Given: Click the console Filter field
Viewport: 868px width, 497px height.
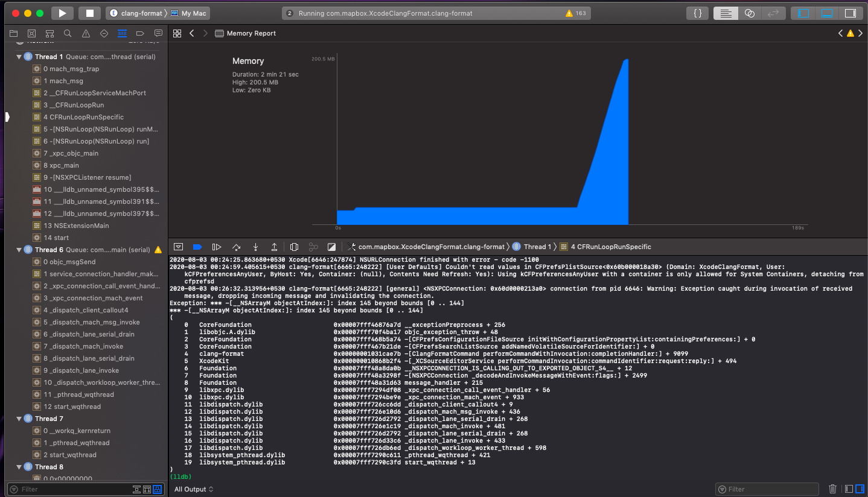Looking at the screenshot, I should tap(767, 489).
